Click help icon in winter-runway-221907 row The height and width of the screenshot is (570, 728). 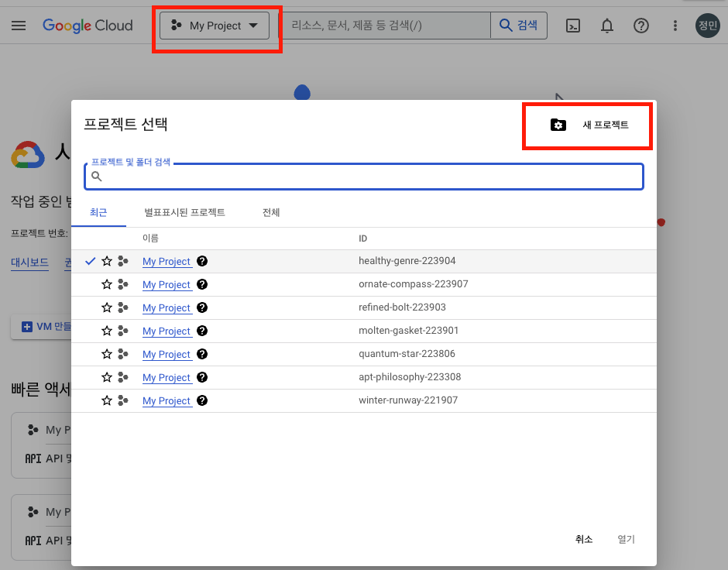(x=202, y=400)
